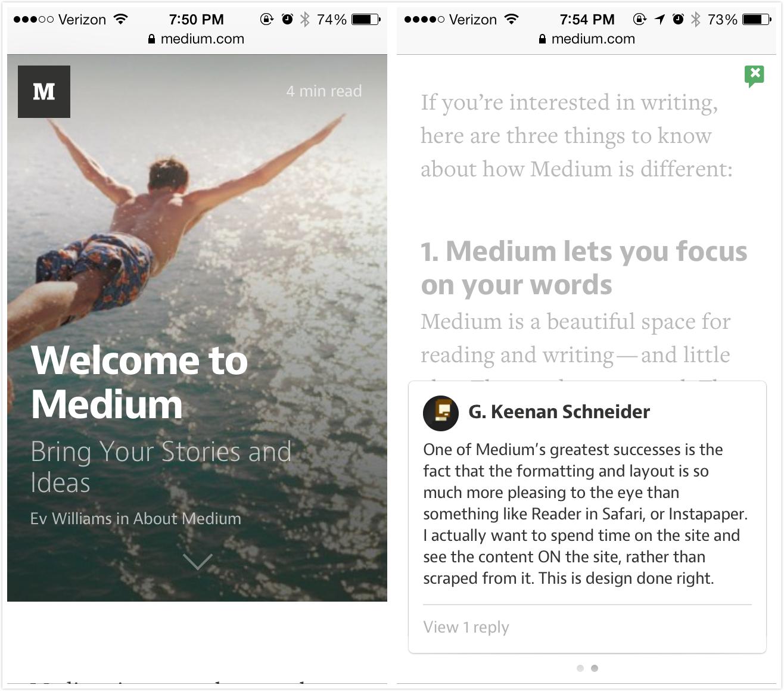
Task: Tap the Medium M logo
Action: pos(44,92)
